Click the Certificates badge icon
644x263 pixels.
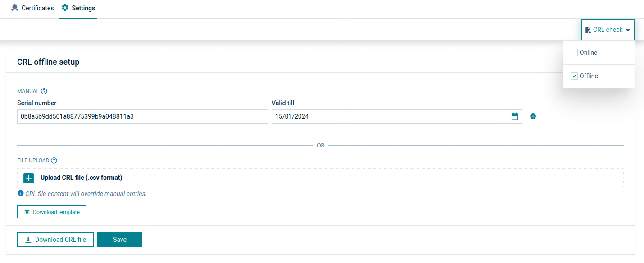[x=15, y=8]
